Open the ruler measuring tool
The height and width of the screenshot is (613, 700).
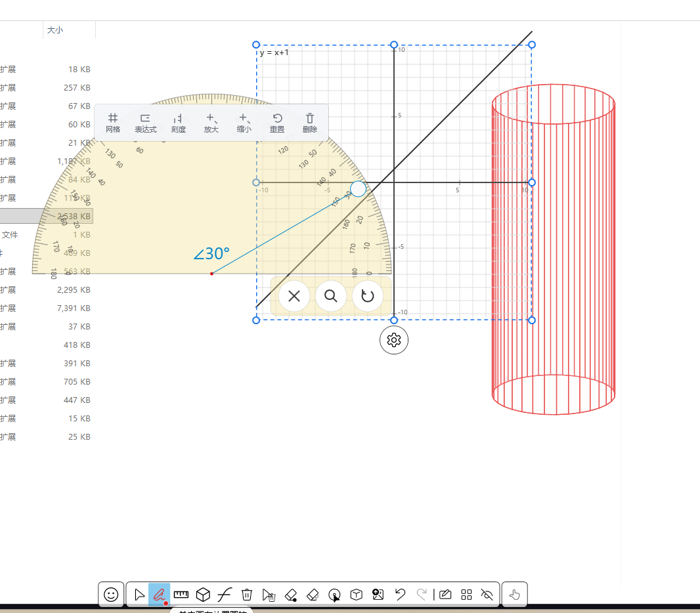(x=181, y=594)
